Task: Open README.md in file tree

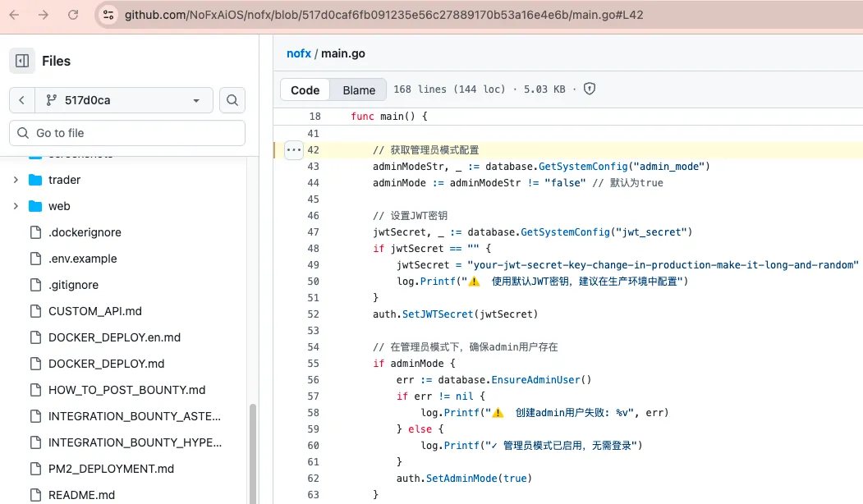Action: coord(81,495)
